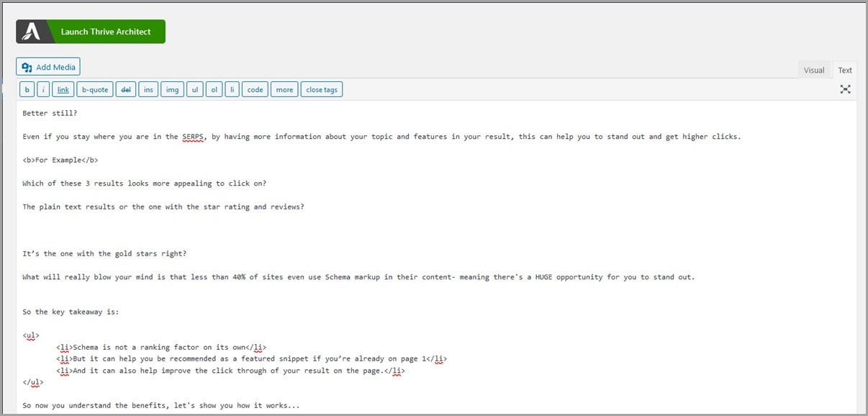Insert a list item using the li tool
868x416 pixels.
click(232, 89)
